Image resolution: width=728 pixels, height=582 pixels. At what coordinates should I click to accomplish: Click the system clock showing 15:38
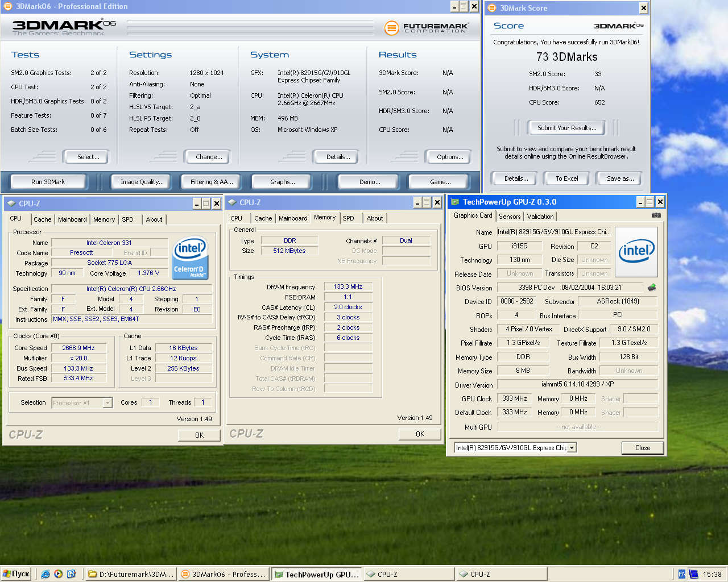coord(712,575)
